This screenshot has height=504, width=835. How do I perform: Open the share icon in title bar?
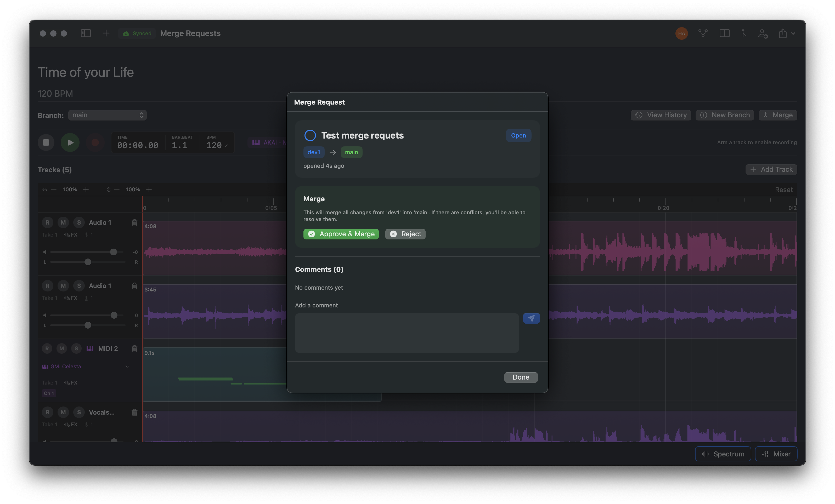pyautogui.click(x=782, y=33)
